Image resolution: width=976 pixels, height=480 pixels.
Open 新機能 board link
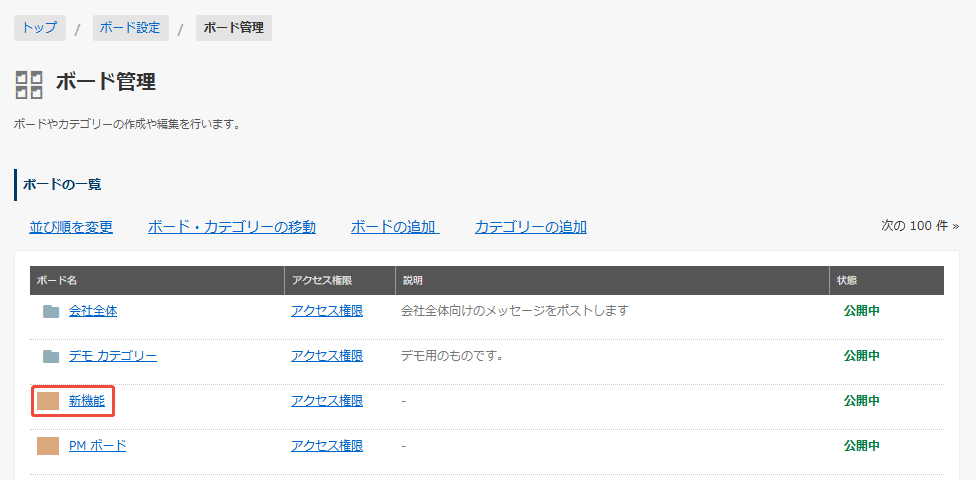pos(87,402)
